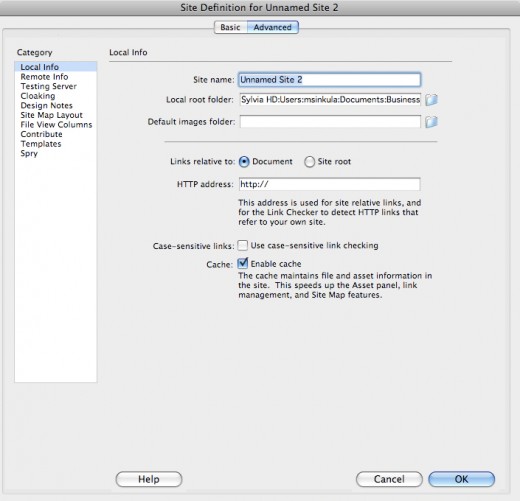Click the Default images folder field
Viewport: 520px width, 501px height.
(x=330, y=122)
